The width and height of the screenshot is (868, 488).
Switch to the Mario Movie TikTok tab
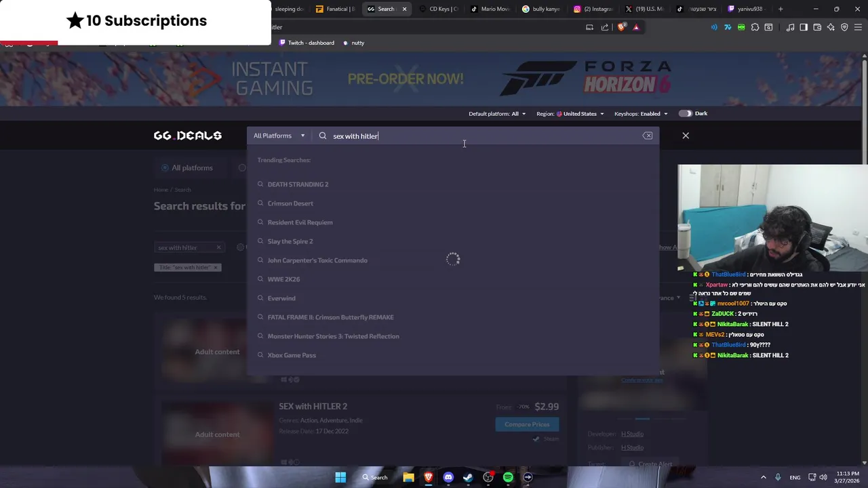click(x=490, y=9)
